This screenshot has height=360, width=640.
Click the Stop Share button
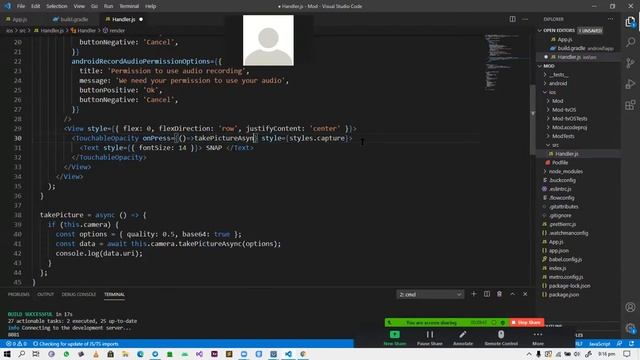(527, 322)
